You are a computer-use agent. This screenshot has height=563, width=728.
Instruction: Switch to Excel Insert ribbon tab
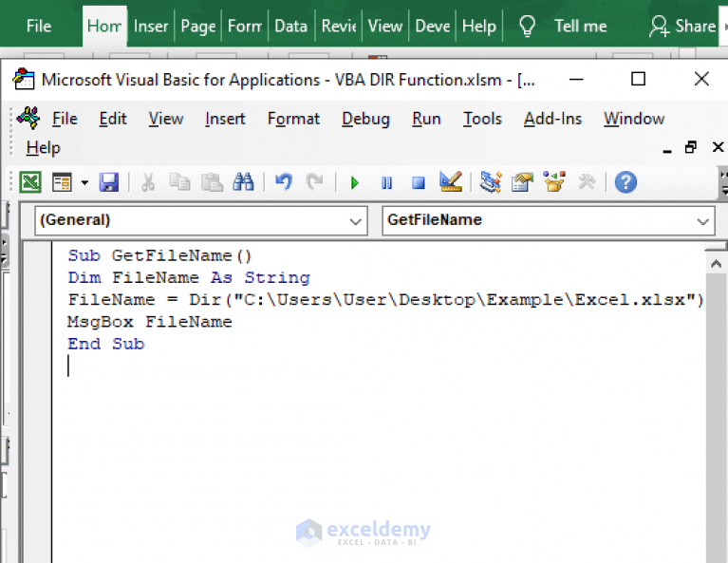point(151,26)
